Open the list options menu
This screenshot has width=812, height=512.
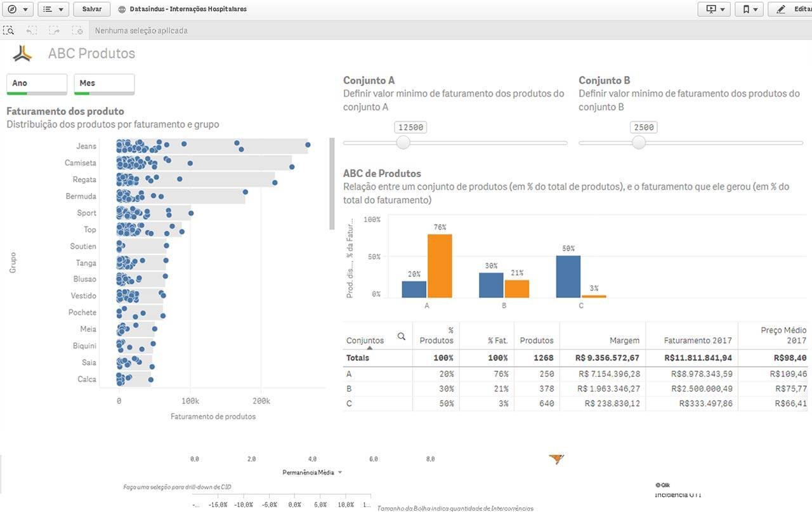tap(53, 9)
